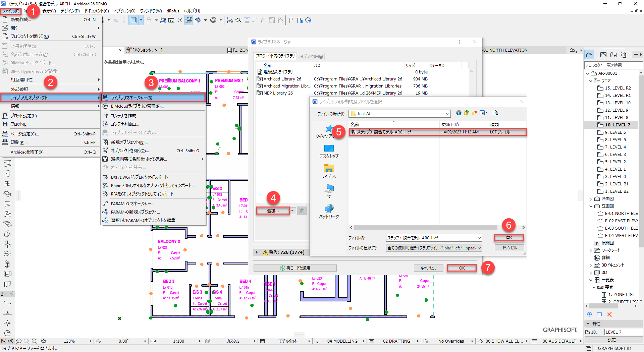Image resolution: width=644 pixels, height=352 pixels.
Task: Switch to ライブラリの内容 tab
Action: pyautogui.click(x=310, y=56)
